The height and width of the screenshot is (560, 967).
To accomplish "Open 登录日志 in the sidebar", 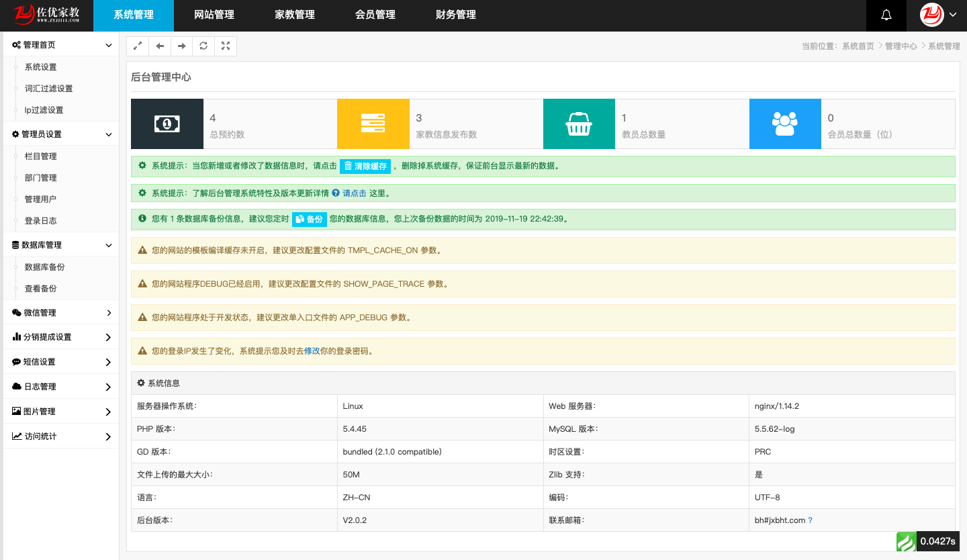I will 40,221.
